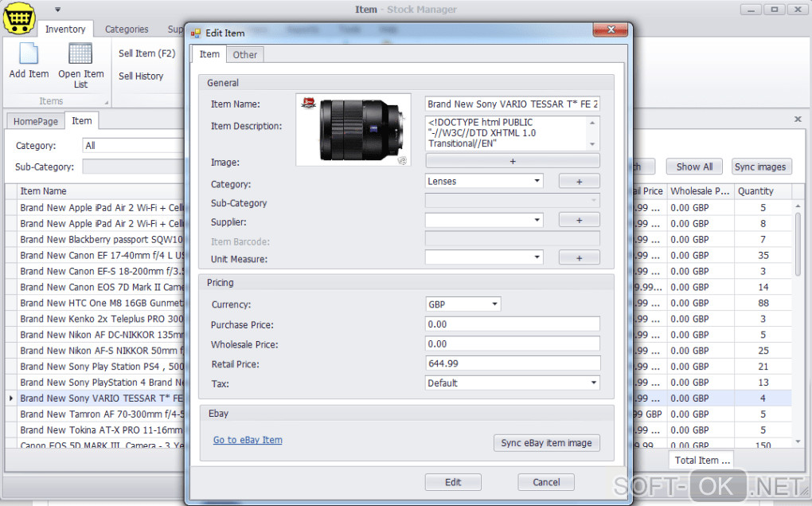Click item list scrollbar down arrow

point(798,441)
